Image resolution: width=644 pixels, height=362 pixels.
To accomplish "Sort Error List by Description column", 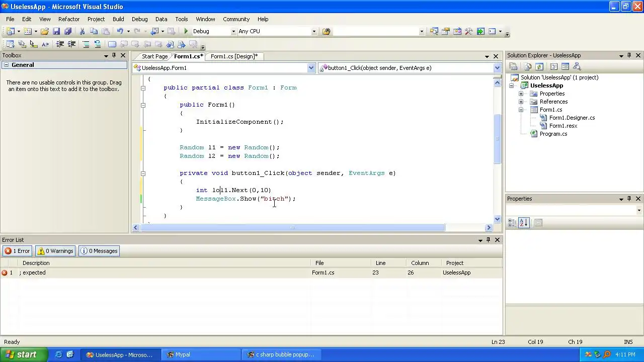I will 165,263.
